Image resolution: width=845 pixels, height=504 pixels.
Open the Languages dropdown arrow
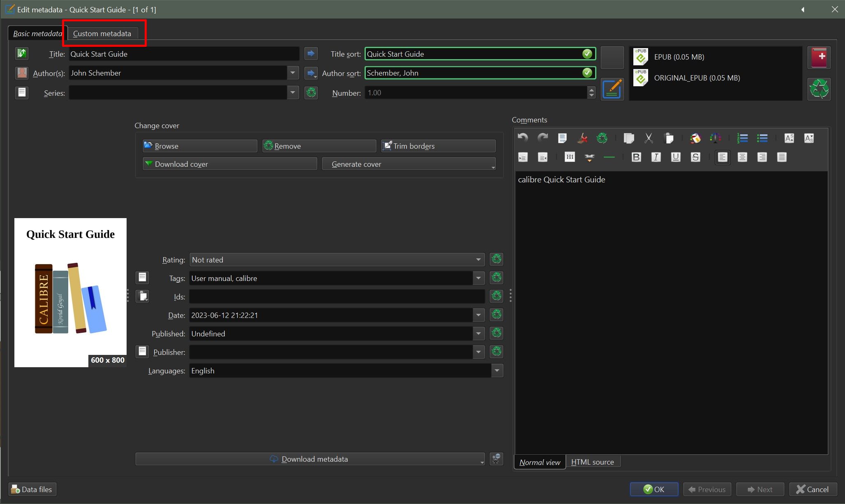click(497, 371)
